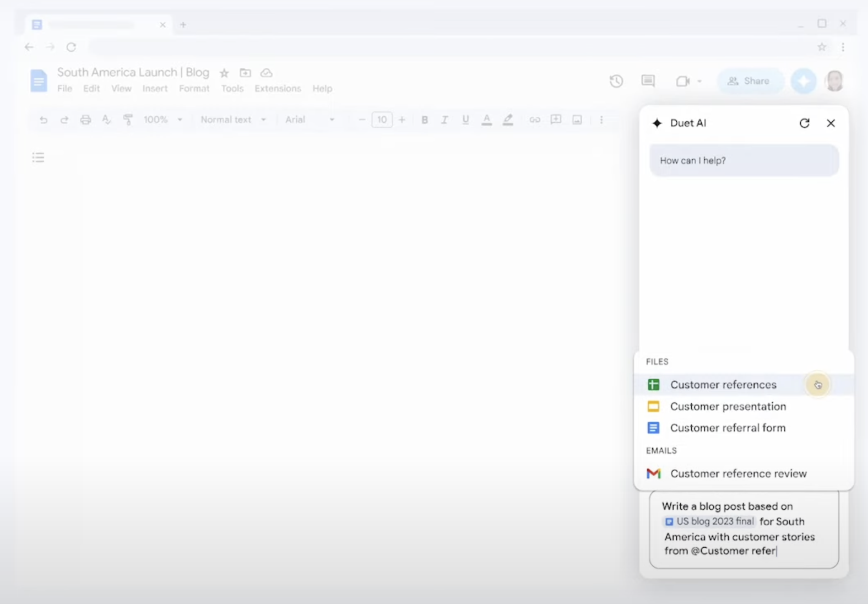
Task: Add a comment using toolbar icon
Action: click(556, 120)
